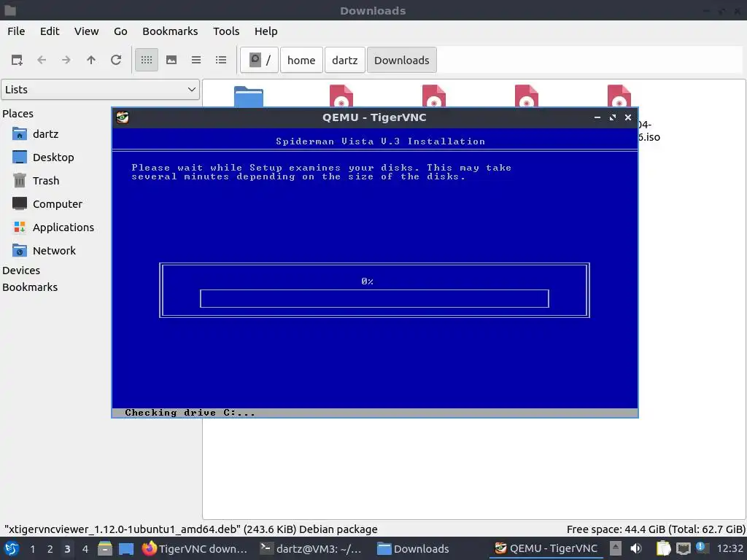Viewport: 747px width, 560px height.
Task: Select the .iso file ending in 04-
Action: coord(619,96)
